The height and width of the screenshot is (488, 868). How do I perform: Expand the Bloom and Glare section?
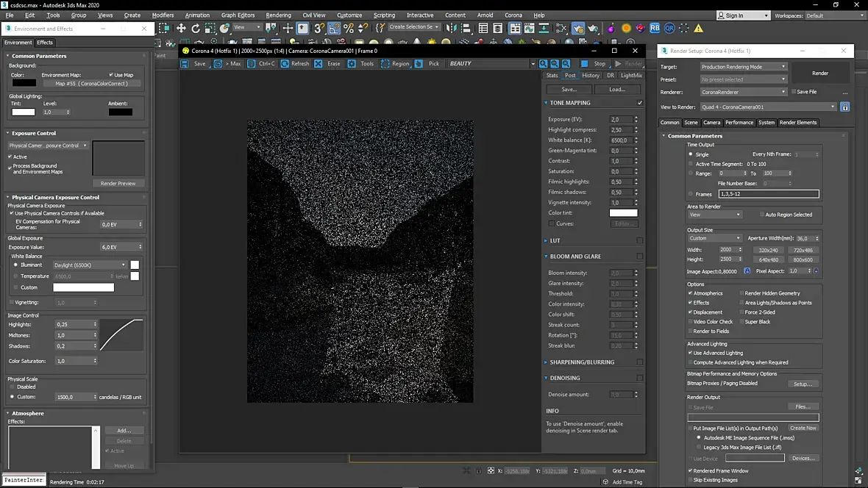[575, 256]
